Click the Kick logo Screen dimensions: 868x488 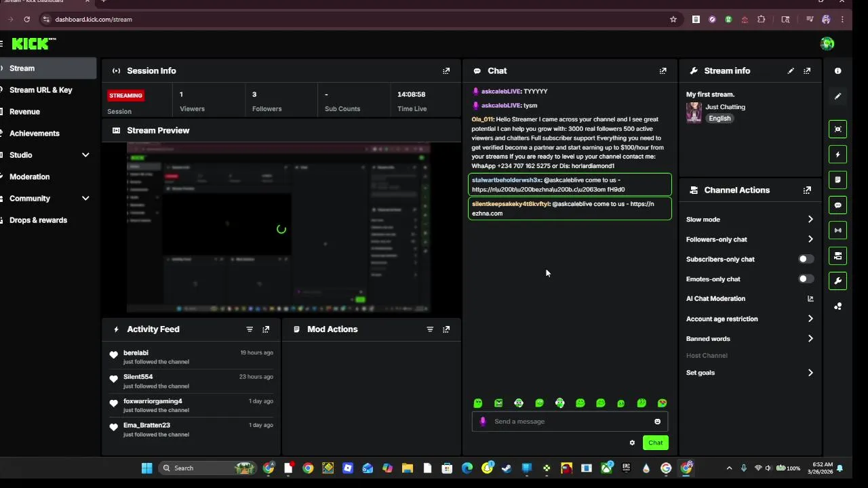click(x=34, y=44)
